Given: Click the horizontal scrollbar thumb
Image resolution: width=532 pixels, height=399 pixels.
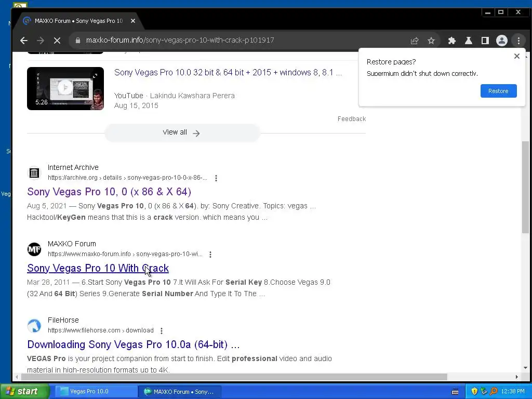Looking at the screenshot, I should 234,377.
